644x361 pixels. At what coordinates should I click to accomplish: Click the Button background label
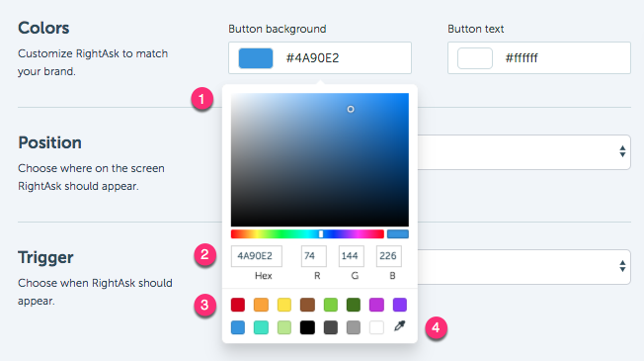point(278,29)
